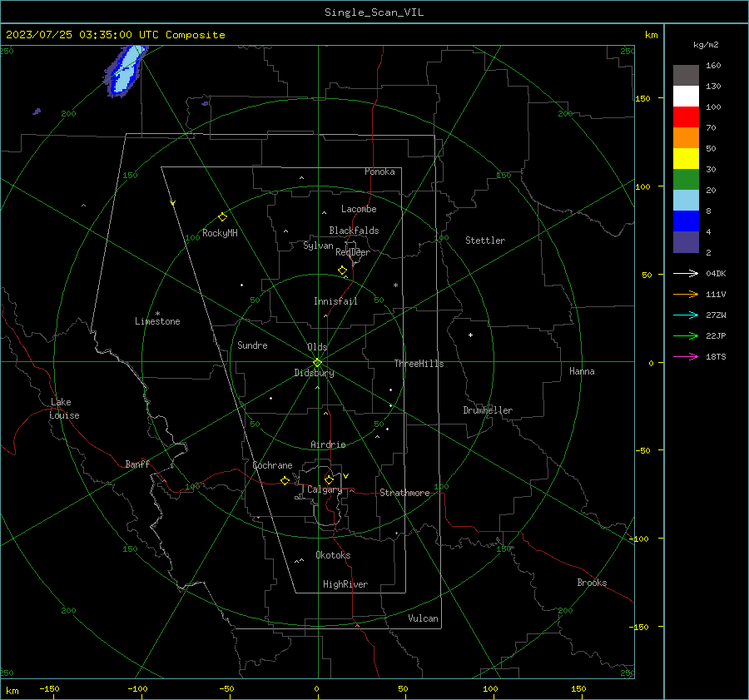This screenshot has height=700, width=749.
Task: Select the cyan 27ZW arrow in the legend
Action: (686, 315)
